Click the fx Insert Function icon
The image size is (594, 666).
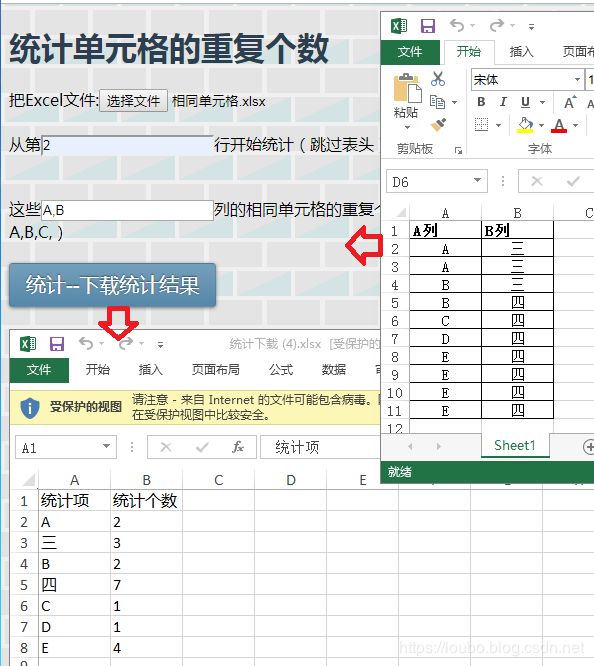(238, 447)
